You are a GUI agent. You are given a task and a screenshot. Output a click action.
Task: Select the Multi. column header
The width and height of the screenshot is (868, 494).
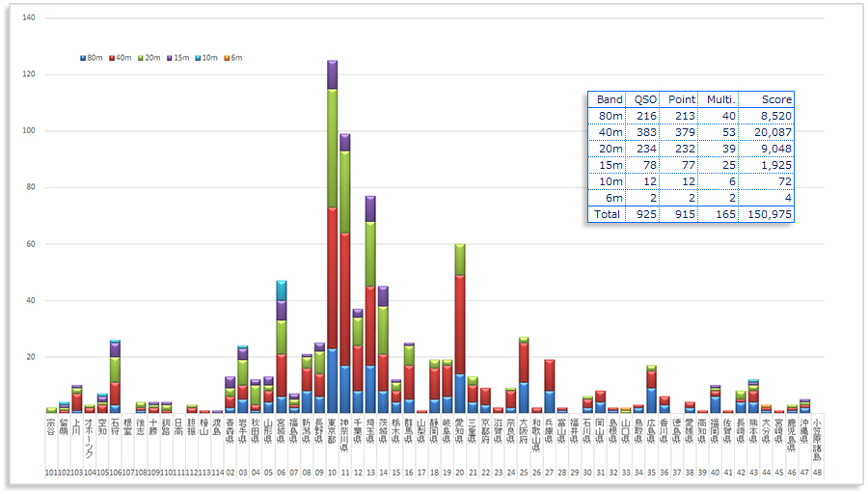pos(721,99)
